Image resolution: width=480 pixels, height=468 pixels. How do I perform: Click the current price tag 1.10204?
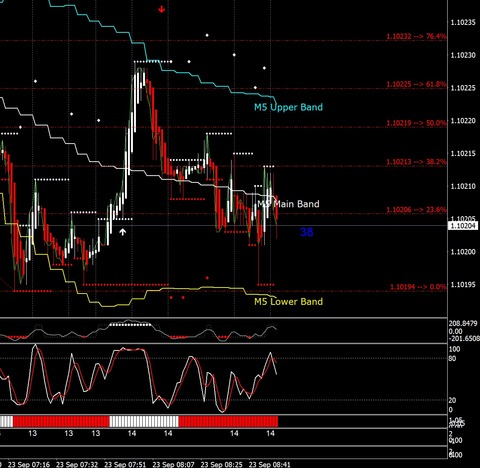tap(463, 226)
